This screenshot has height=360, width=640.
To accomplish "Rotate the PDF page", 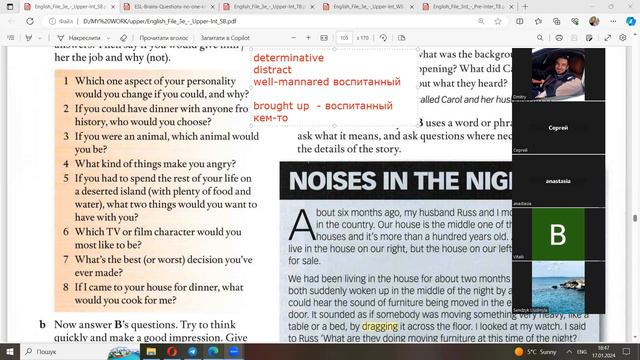I will pyautogui.click(x=383, y=38).
